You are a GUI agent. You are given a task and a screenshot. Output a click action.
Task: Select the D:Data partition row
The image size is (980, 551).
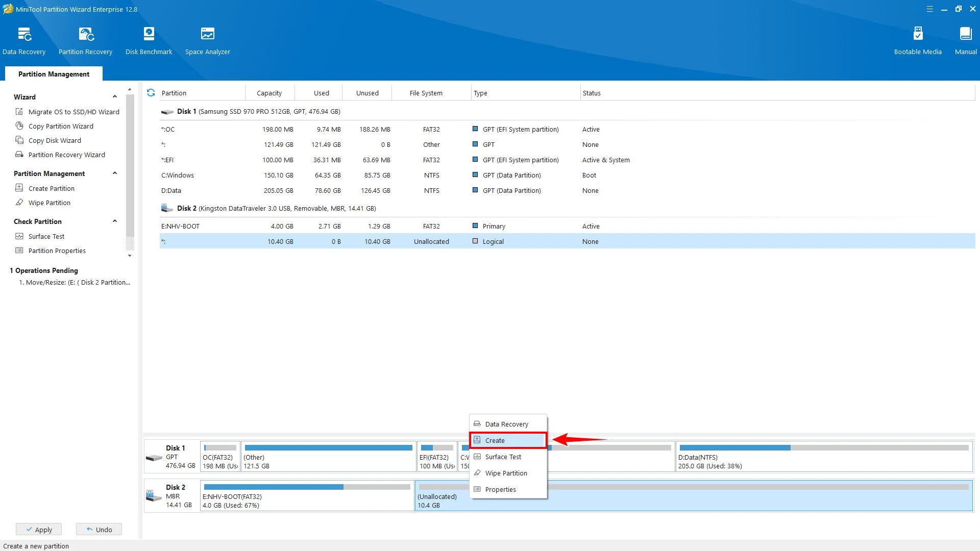point(567,190)
